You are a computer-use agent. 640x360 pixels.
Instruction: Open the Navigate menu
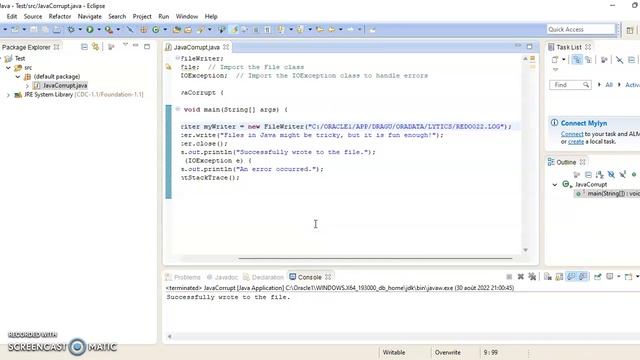coord(89,16)
